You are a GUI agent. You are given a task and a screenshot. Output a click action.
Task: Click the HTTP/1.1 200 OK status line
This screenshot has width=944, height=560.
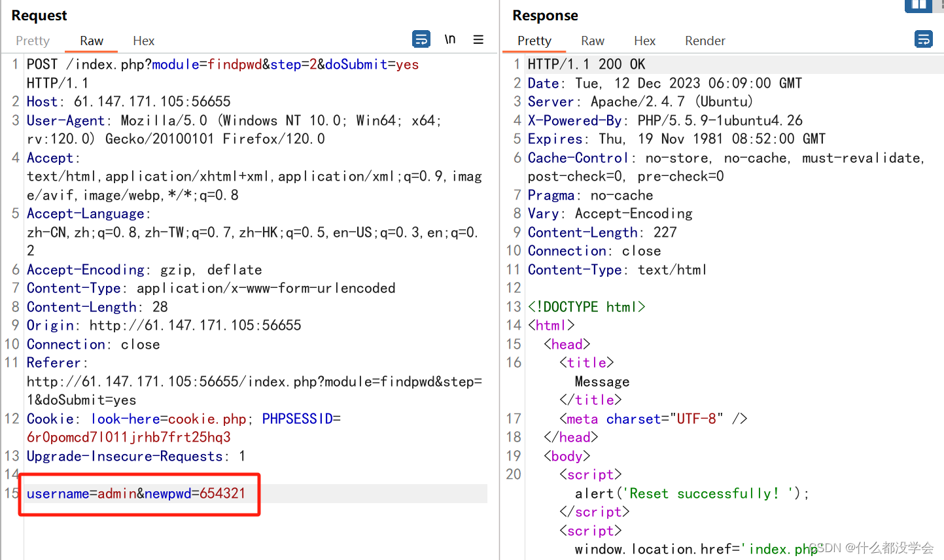pos(586,64)
